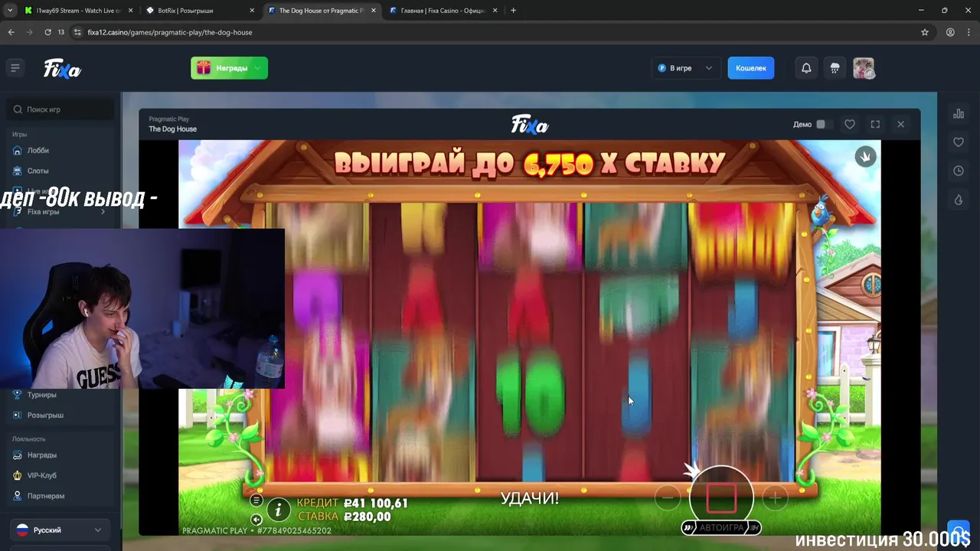This screenshot has width=980, height=551.
Task: Click the Лобби house icon
Action: click(18, 150)
